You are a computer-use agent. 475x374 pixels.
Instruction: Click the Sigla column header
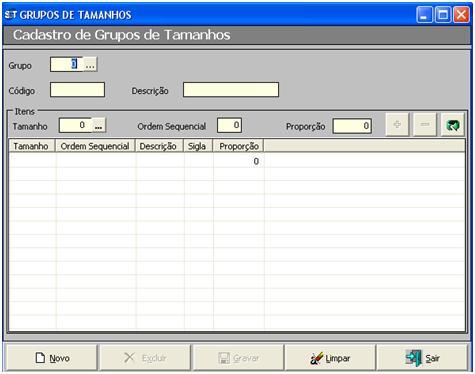tap(198, 146)
